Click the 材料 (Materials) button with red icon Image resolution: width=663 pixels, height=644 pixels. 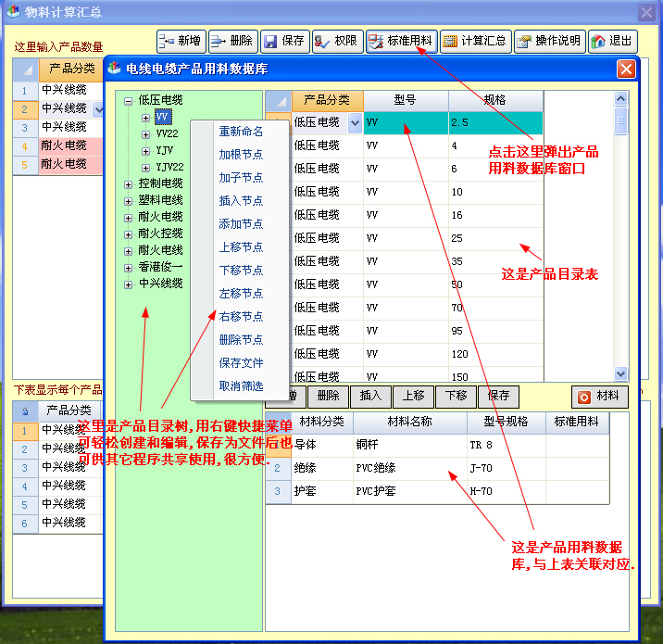(599, 396)
